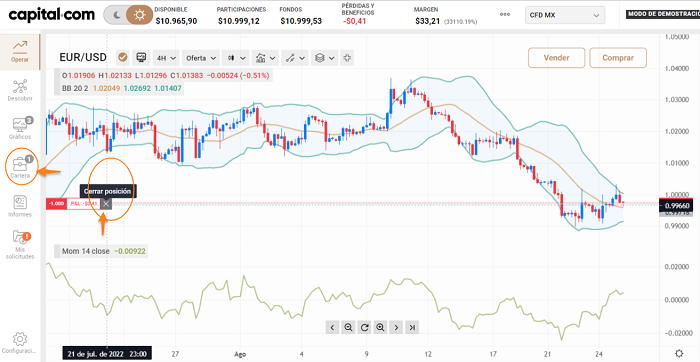Click the Ago label on time axis
The width and height of the screenshot is (700, 362).
tap(240, 354)
